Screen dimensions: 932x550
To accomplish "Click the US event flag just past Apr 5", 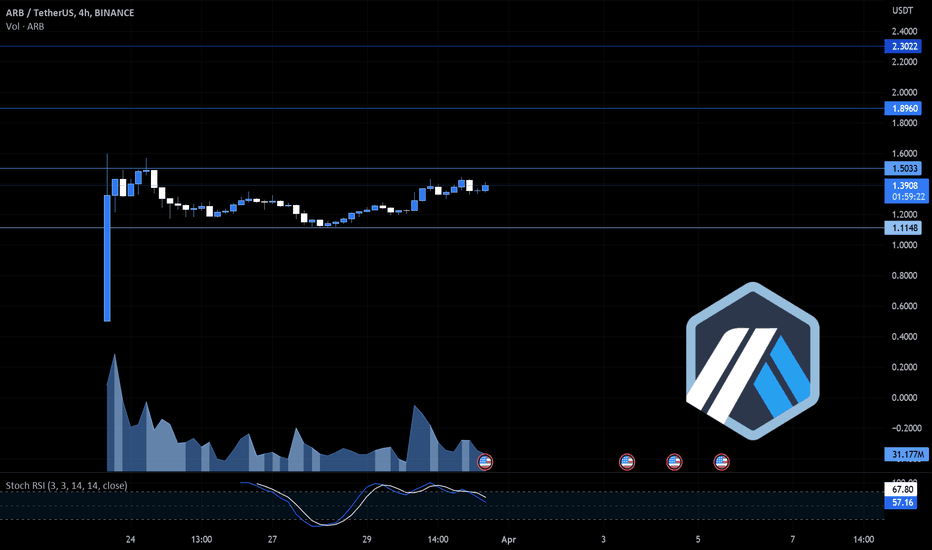I will click(721, 462).
